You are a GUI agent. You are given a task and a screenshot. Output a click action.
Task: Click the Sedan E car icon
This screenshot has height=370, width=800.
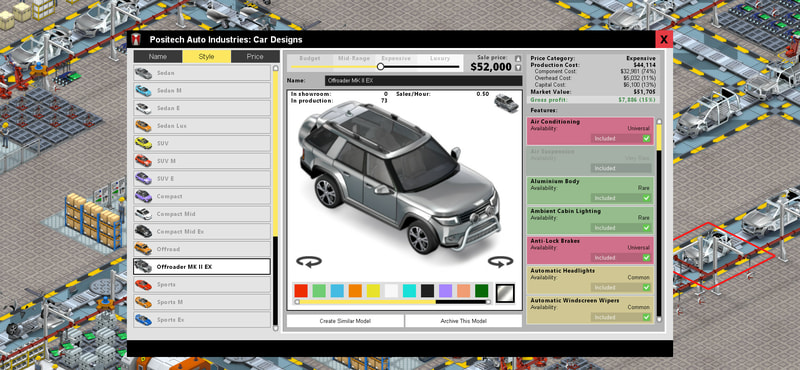point(143,108)
